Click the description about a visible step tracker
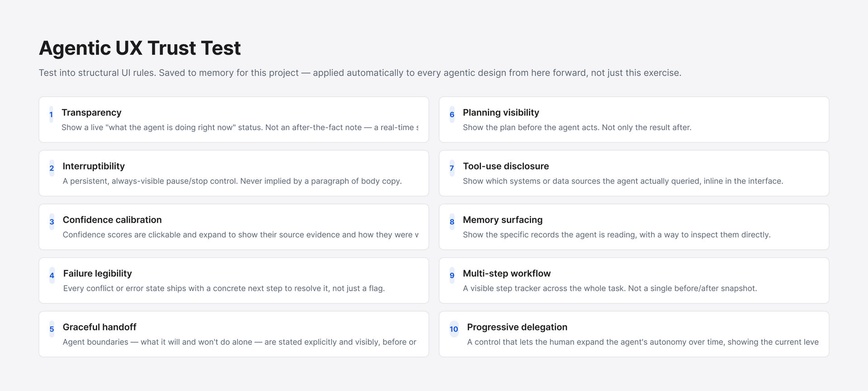 pyautogui.click(x=610, y=288)
